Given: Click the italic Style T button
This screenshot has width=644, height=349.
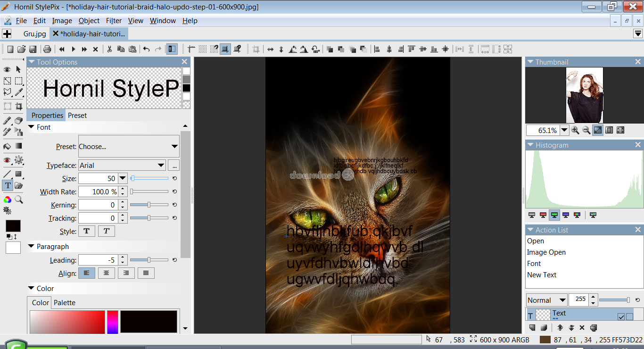Looking at the screenshot, I should pyautogui.click(x=106, y=231).
